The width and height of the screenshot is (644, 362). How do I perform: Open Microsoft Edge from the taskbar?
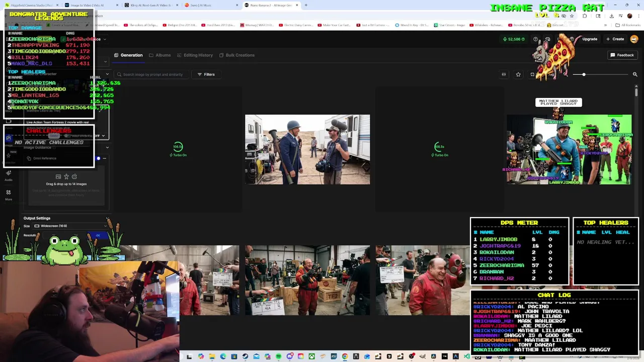pyautogui.click(x=222, y=356)
